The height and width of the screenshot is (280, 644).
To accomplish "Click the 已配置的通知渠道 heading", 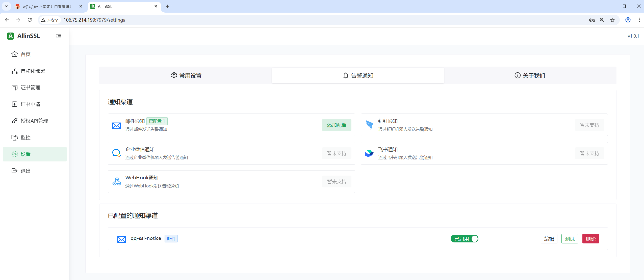I will (x=133, y=216).
